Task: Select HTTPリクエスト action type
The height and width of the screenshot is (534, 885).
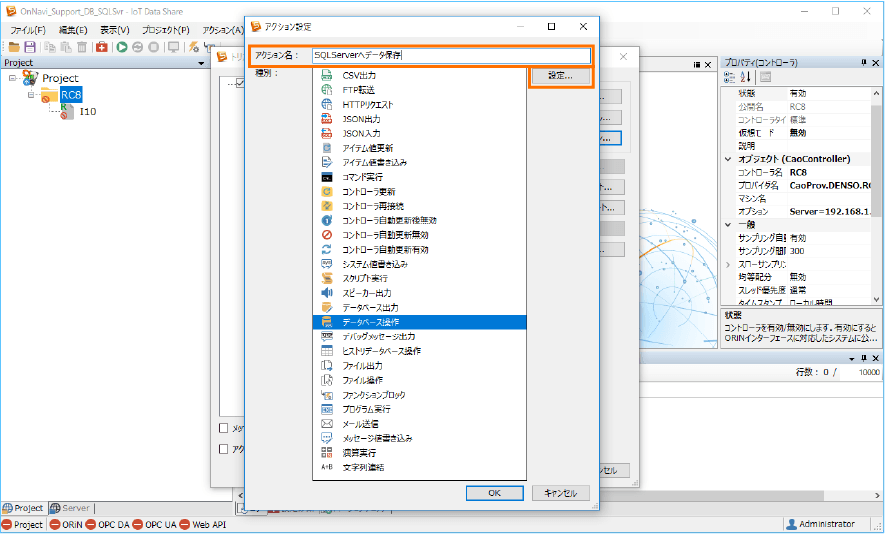Action: coord(367,104)
